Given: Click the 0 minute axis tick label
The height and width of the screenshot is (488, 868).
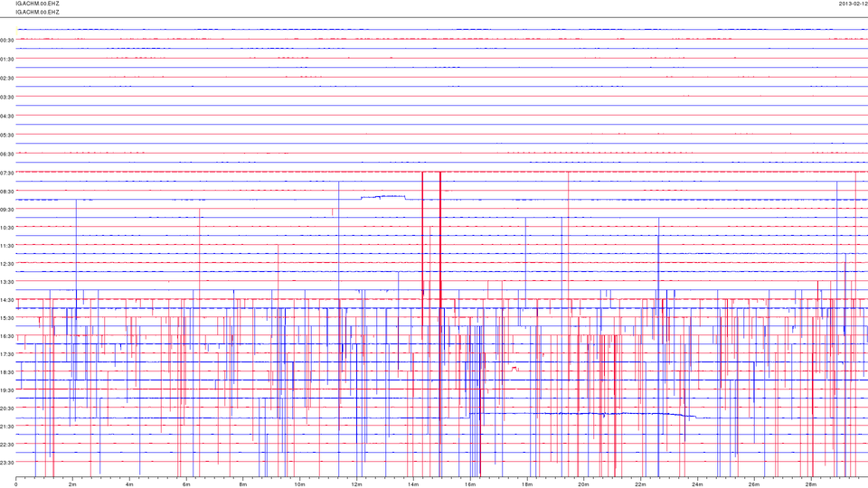Looking at the screenshot, I should 16,484.
